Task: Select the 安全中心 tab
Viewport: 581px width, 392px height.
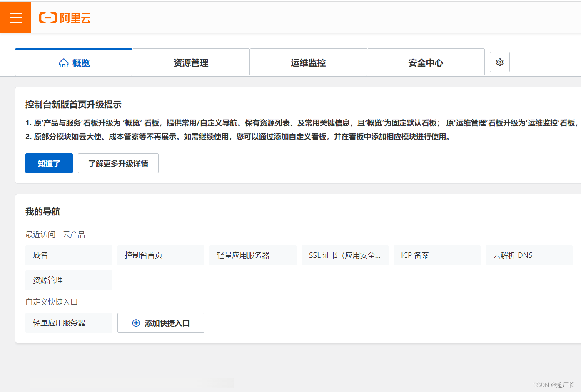Action: coord(426,62)
